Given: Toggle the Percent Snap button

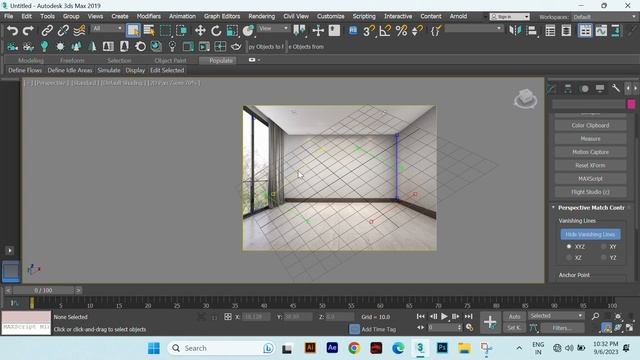Looking at the screenshot, I should coord(401,31).
